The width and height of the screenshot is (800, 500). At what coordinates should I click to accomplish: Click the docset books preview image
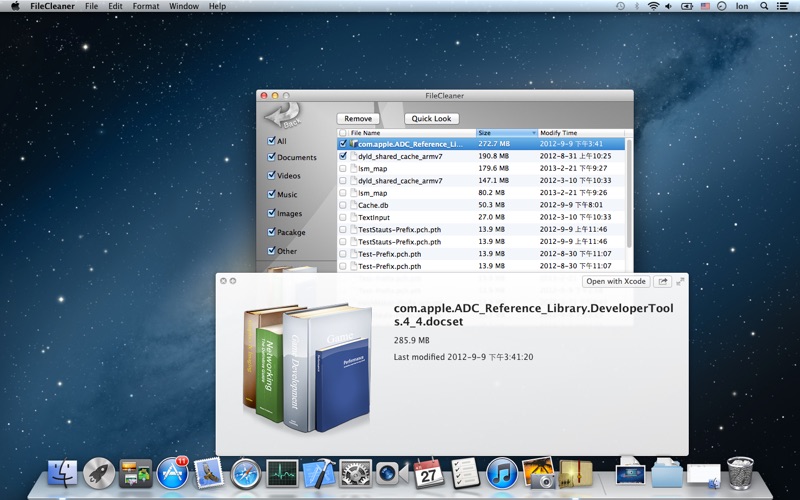click(x=308, y=367)
